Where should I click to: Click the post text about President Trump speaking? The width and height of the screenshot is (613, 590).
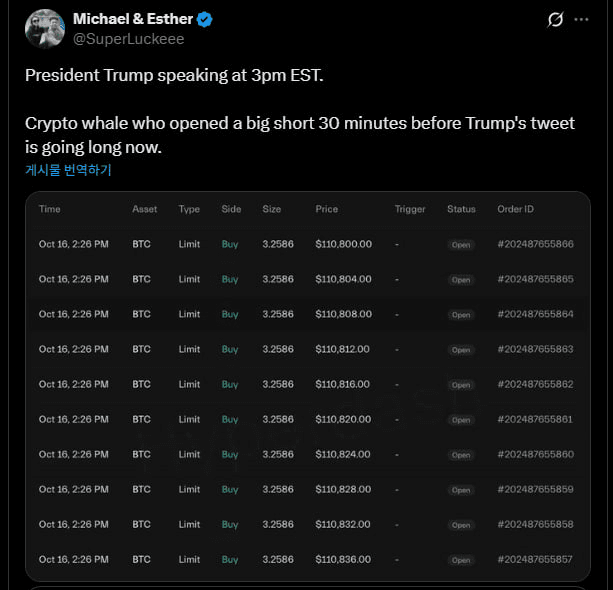point(174,76)
